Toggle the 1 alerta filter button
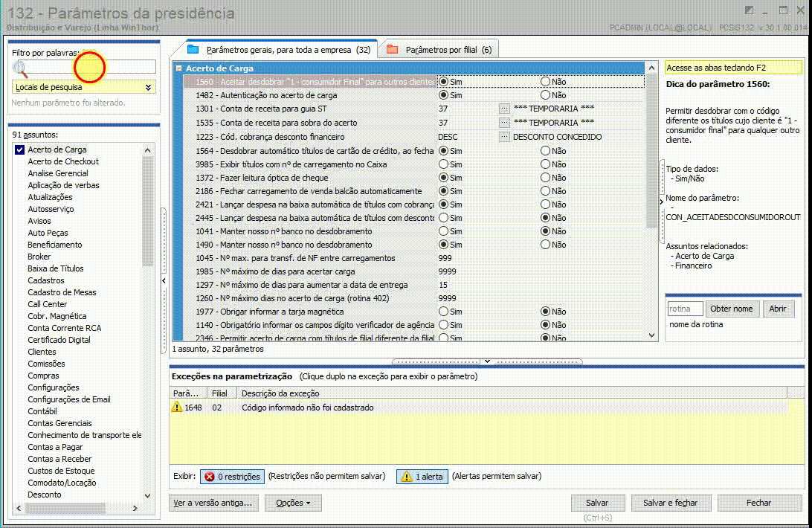This screenshot has width=812, height=528. click(422, 477)
